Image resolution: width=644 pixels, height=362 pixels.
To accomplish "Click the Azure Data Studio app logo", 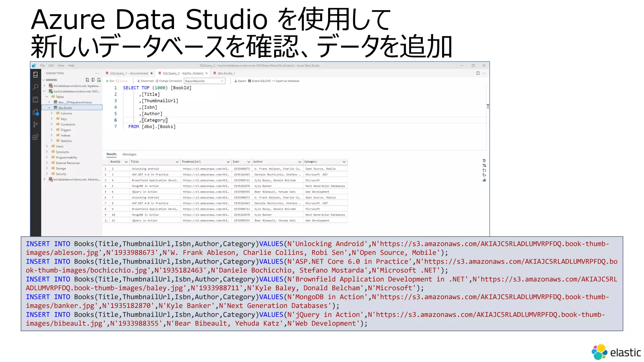I will coord(34,66).
